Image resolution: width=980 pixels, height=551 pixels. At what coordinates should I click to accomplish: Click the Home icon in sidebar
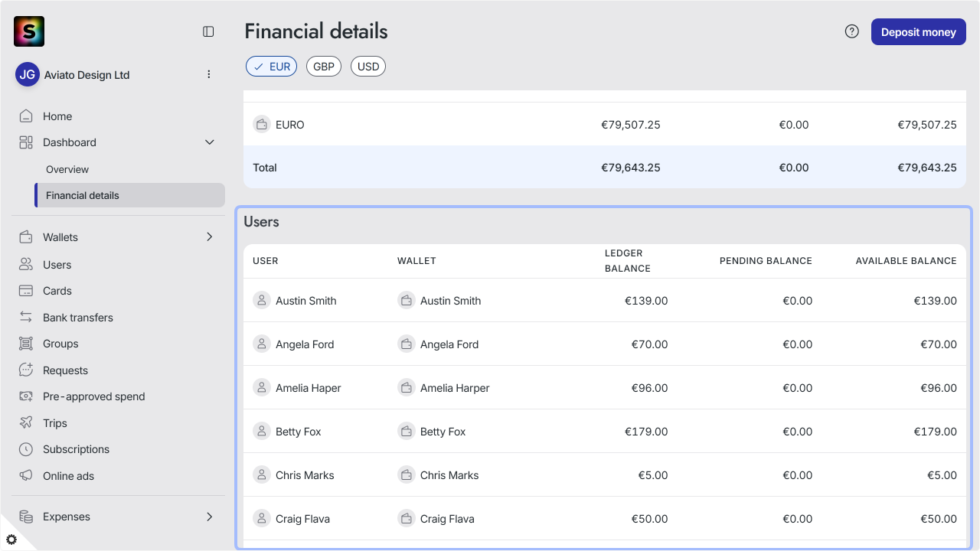click(x=26, y=116)
